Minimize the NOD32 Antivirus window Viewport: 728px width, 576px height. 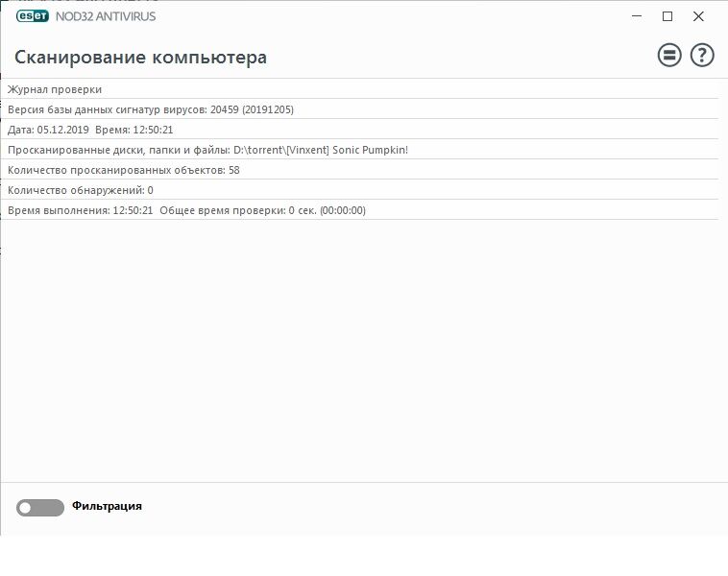(x=636, y=16)
